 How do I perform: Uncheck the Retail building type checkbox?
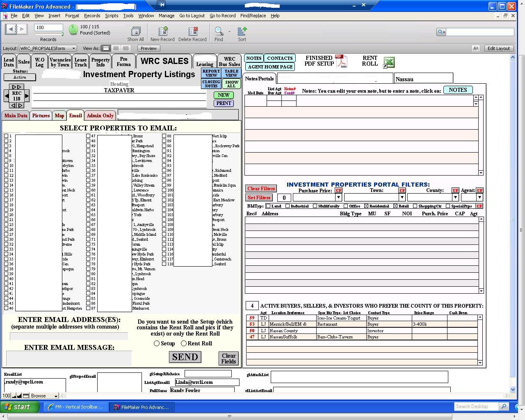point(395,206)
